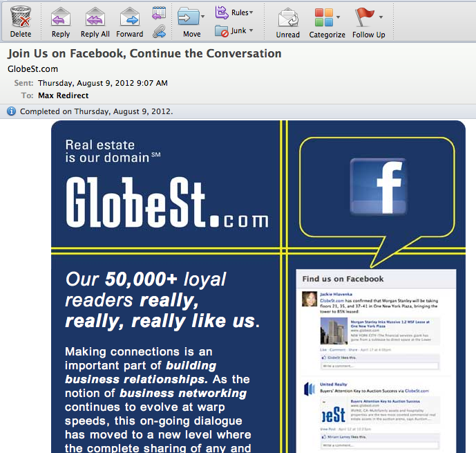
Task: Click the Max Redirect recipient name
Action: tap(63, 95)
